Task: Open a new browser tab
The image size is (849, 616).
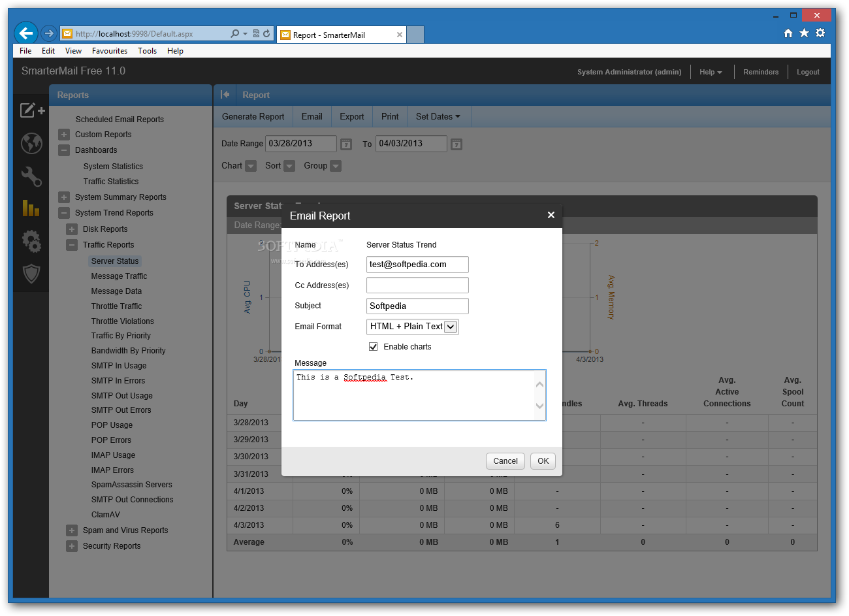Action: [x=415, y=35]
